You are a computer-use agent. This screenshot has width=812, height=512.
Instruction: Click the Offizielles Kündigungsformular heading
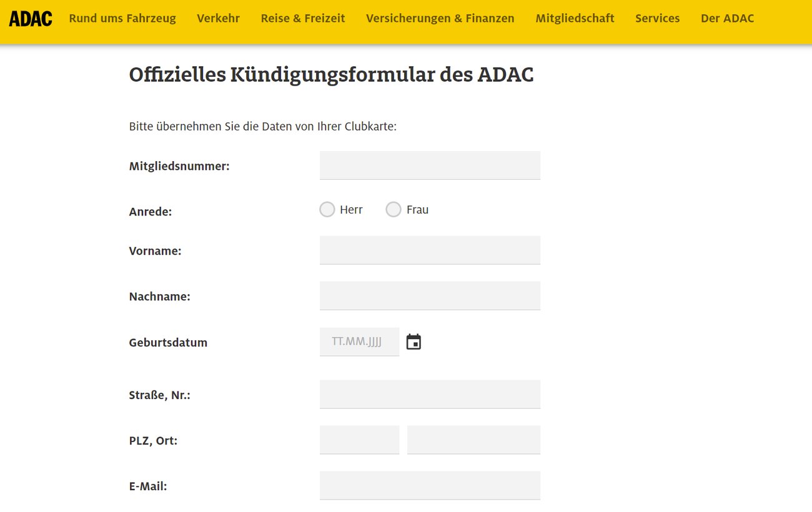pos(331,75)
